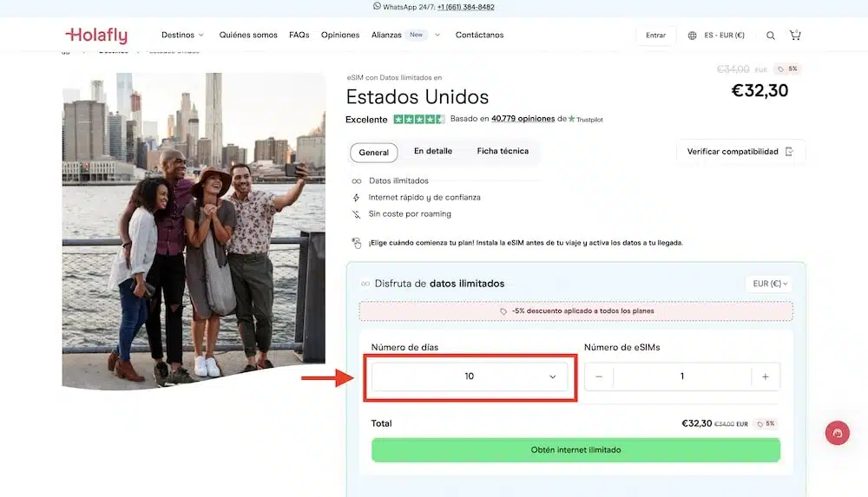Open the FAQs menu item
Screen dimensions: 868x497
click(x=299, y=35)
